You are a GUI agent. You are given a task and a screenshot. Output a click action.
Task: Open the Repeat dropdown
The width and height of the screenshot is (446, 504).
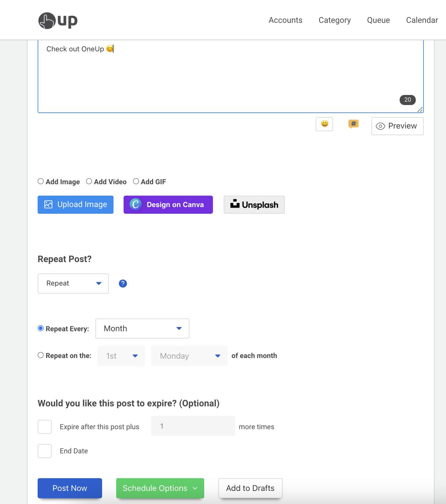coord(73,283)
